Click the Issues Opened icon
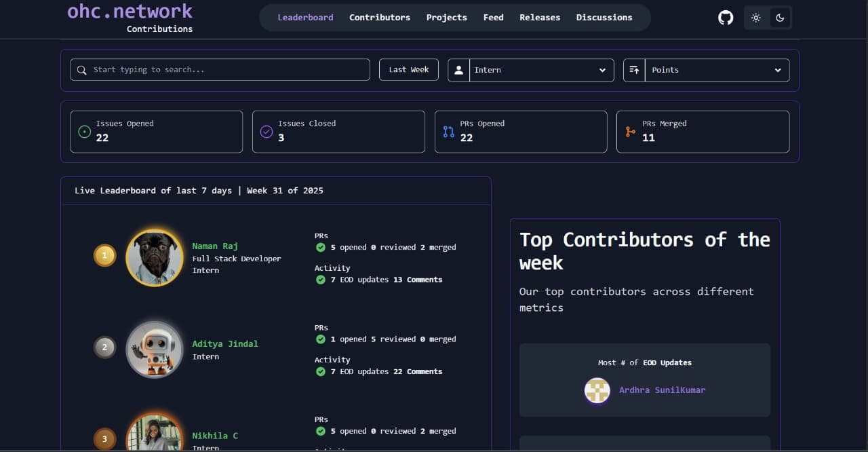Screen dimensions: 868x452 point(84,132)
